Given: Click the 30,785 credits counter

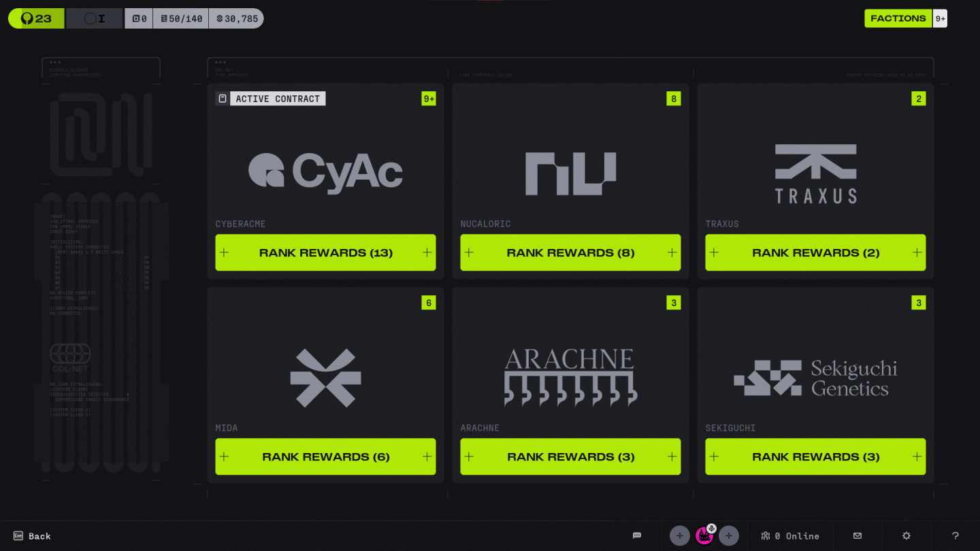Looking at the screenshot, I should pyautogui.click(x=237, y=18).
